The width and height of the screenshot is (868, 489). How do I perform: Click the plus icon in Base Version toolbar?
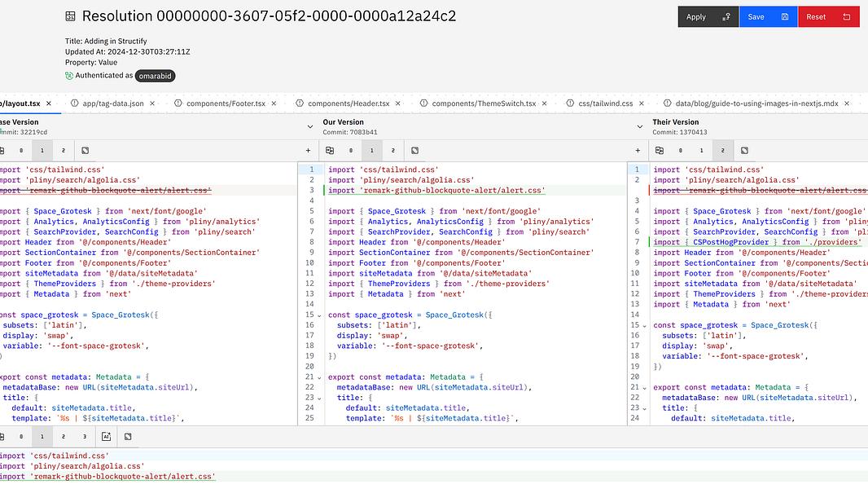point(309,151)
